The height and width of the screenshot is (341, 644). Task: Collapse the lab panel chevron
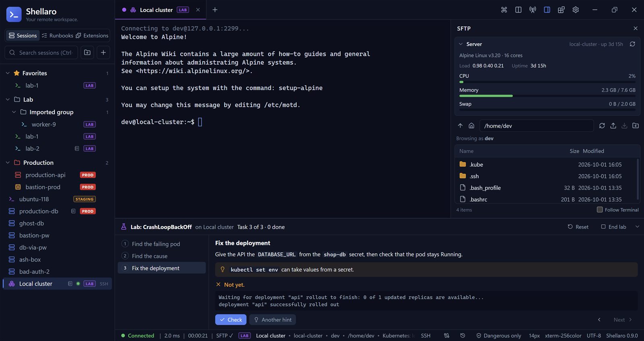click(x=637, y=227)
